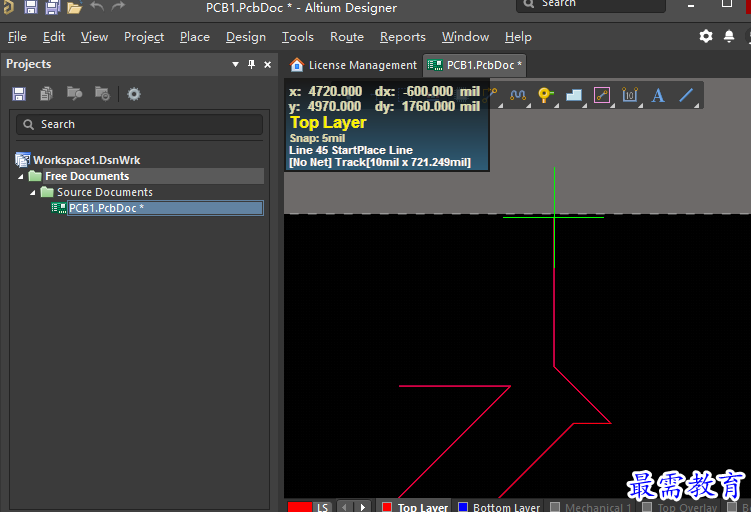This screenshot has height=517, width=751.
Task: Click the Save All icon in title bar
Action: [x=53, y=7]
